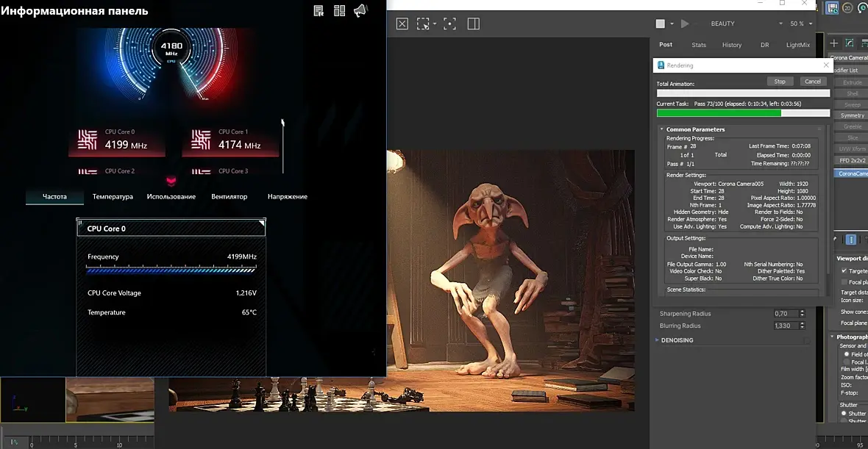Toggle the Targeted checkbox

tap(844, 271)
